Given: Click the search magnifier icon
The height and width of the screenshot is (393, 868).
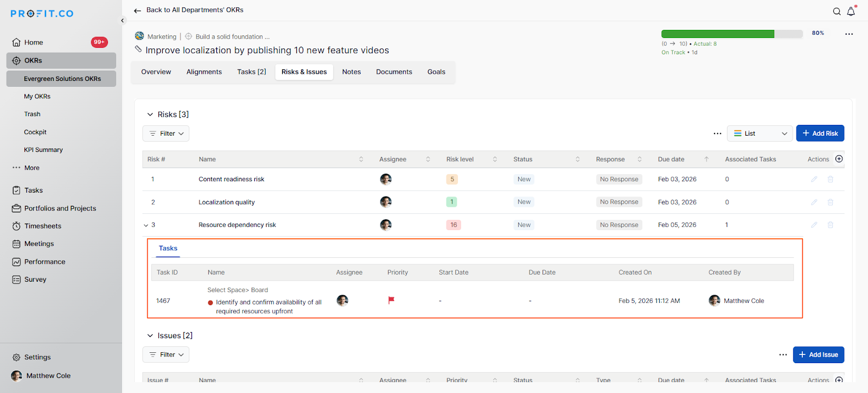Looking at the screenshot, I should click(x=837, y=11).
